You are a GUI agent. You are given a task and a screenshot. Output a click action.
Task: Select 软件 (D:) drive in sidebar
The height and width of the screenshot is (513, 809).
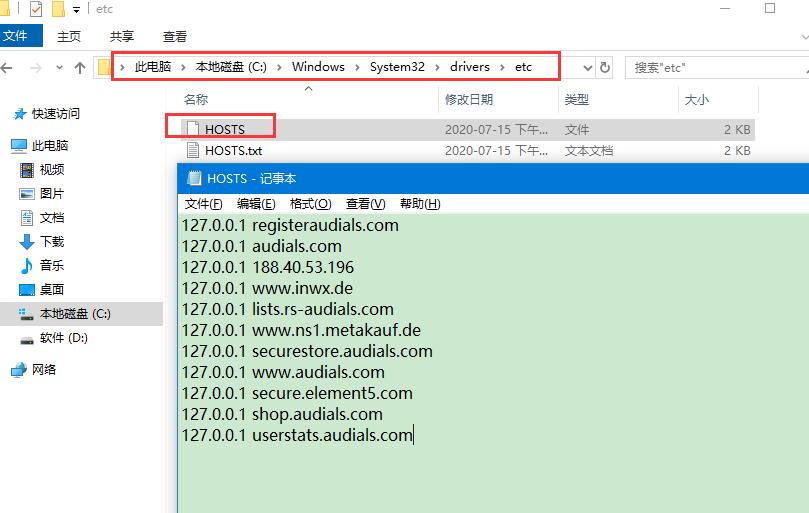(x=64, y=338)
